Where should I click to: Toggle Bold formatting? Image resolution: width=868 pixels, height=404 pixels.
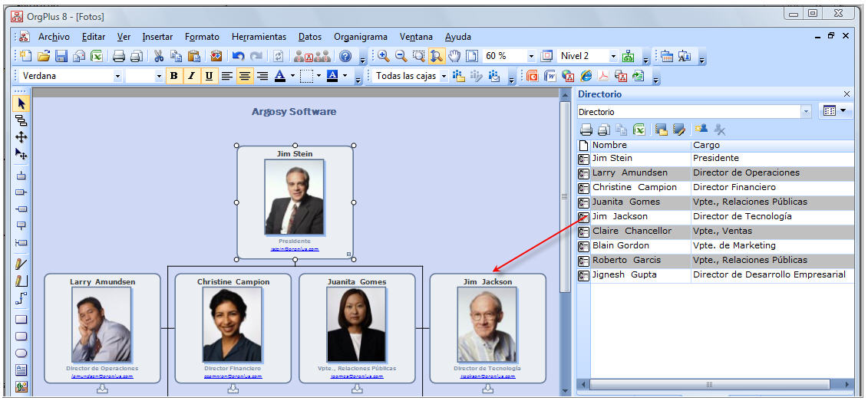click(x=173, y=76)
